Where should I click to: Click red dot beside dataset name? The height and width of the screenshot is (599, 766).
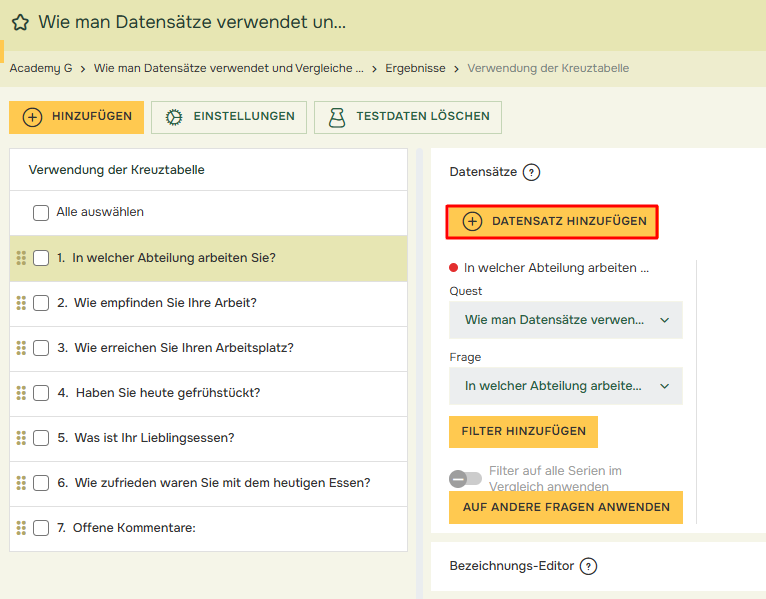454,268
